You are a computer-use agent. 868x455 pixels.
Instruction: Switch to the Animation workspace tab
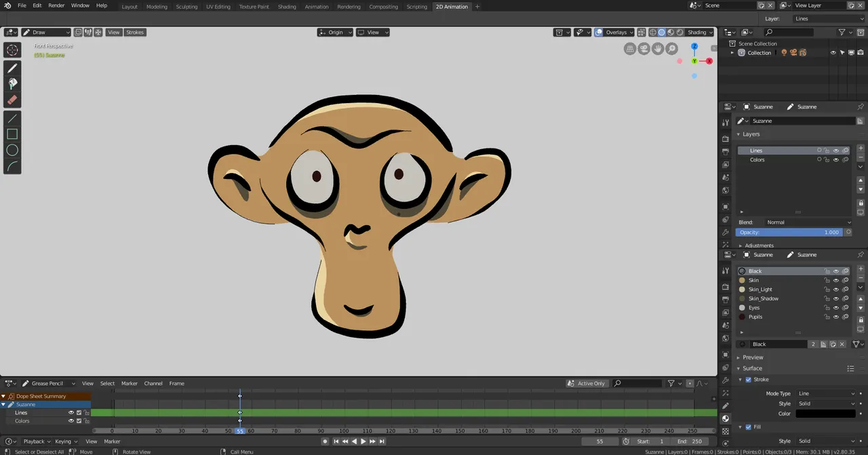click(317, 7)
